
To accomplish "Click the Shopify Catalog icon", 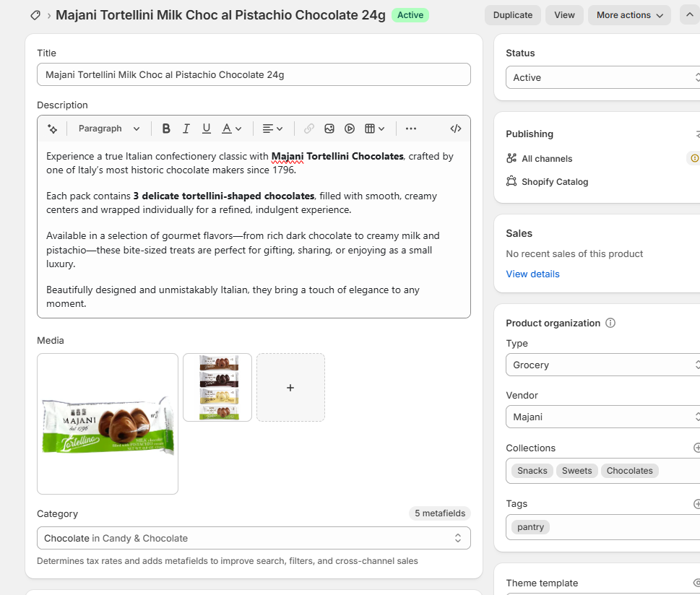I will 511,181.
